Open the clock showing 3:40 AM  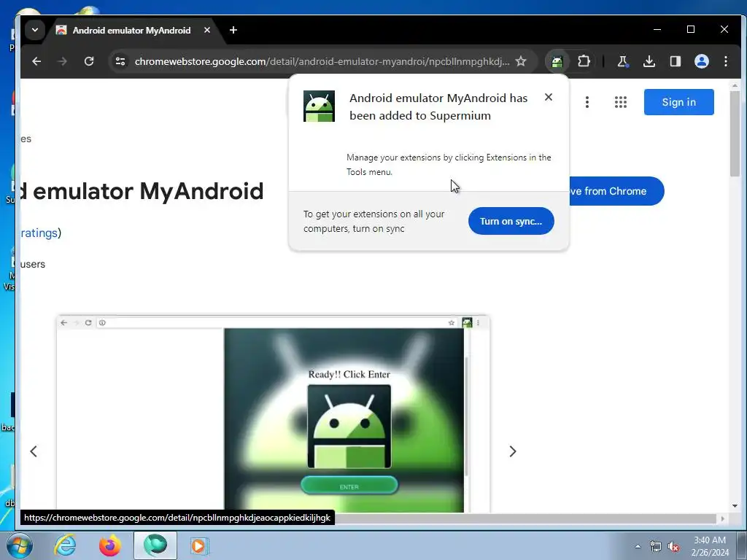(x=710, y=546)
